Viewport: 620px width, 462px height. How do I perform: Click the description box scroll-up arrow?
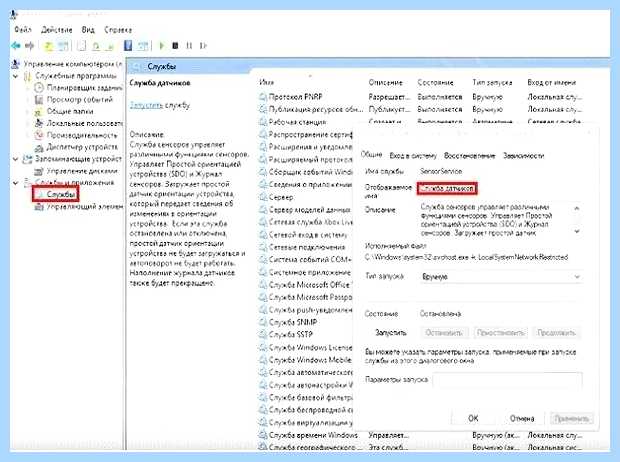click(577, 208)
